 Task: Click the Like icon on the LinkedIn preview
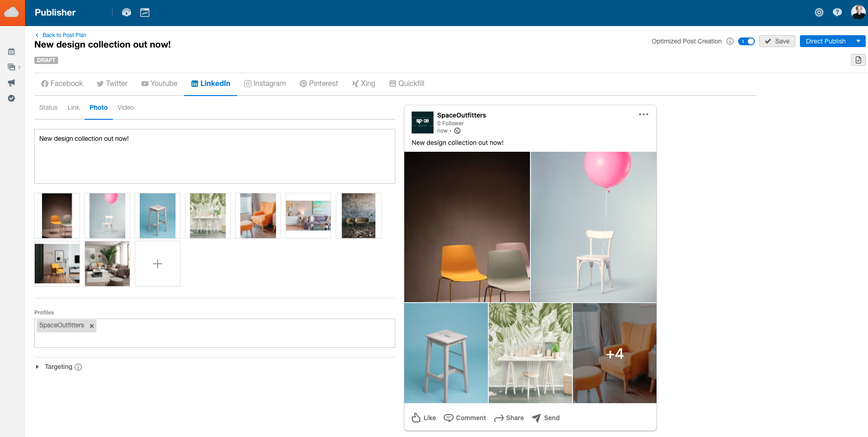pos(416,417)
